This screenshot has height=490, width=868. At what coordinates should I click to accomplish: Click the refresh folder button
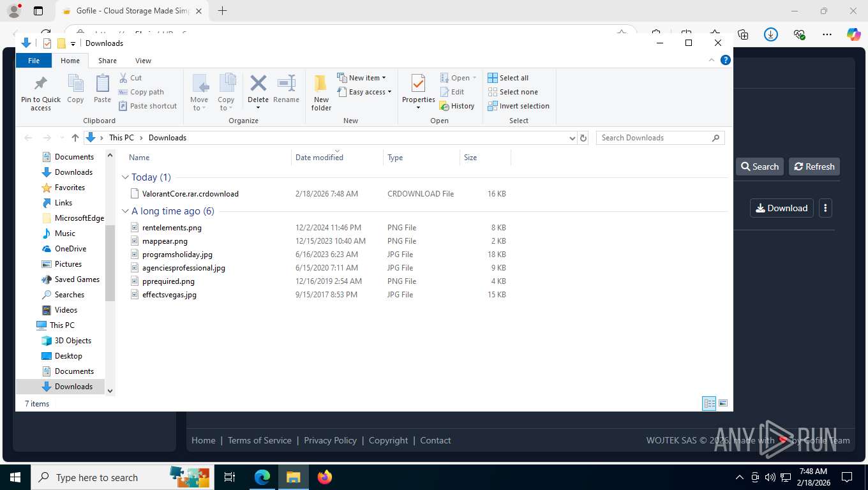click(583, 138)
